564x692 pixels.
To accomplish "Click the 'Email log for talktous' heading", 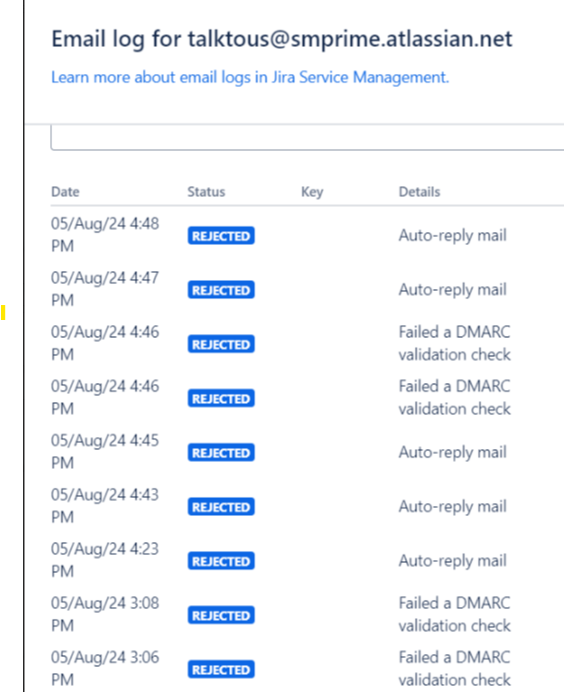I will [x=282, y=39].
